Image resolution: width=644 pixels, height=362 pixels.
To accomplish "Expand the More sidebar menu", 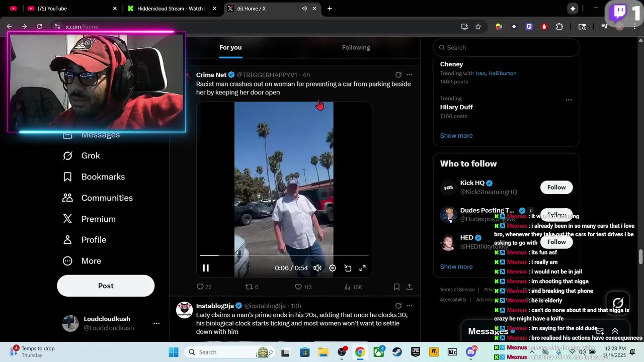I will click(x=82, y=261).
